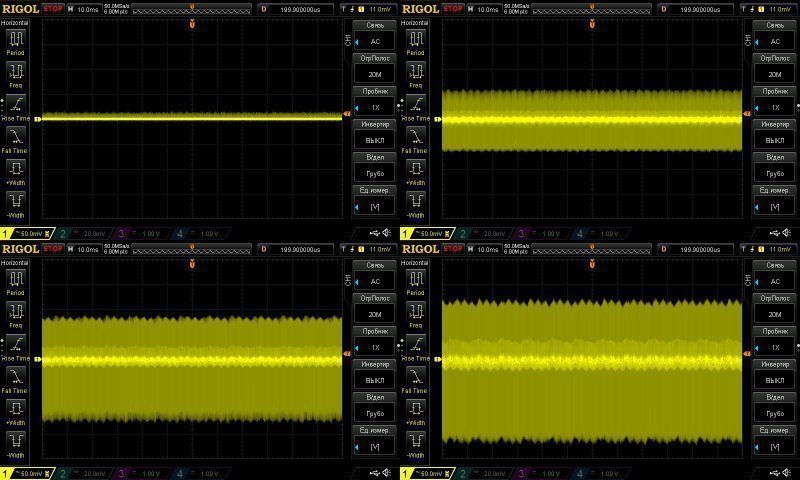The image size is (800, 480).
Task: Select Fall Time measurement in top-right scope screen
Action: click(x=415, y=140)
